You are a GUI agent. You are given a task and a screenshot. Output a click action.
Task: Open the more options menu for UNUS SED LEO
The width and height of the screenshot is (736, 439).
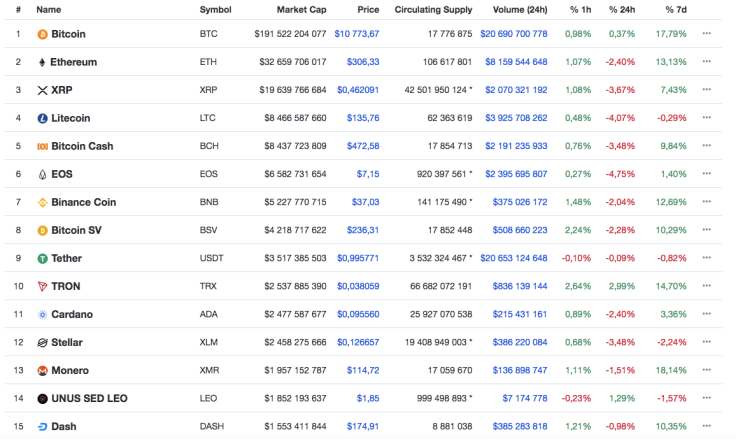pyautogui.click(x=706, y=398)
